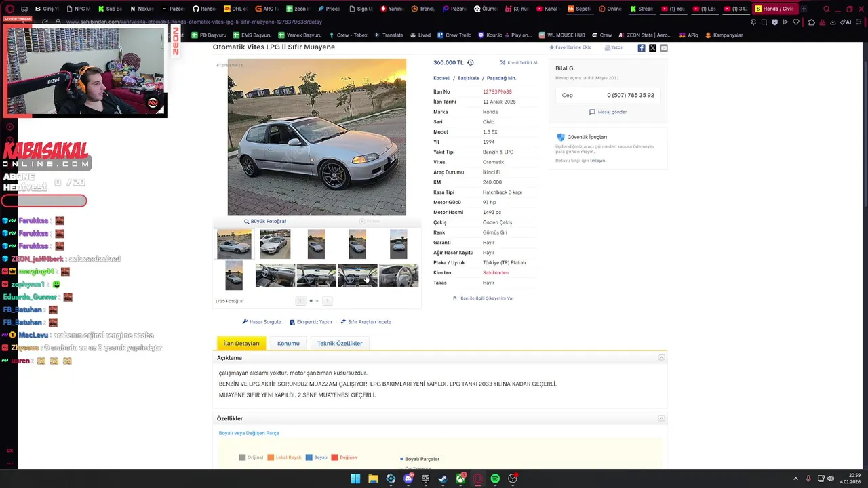Open the Crew Trello bookmark

click(x=454, y=35)
